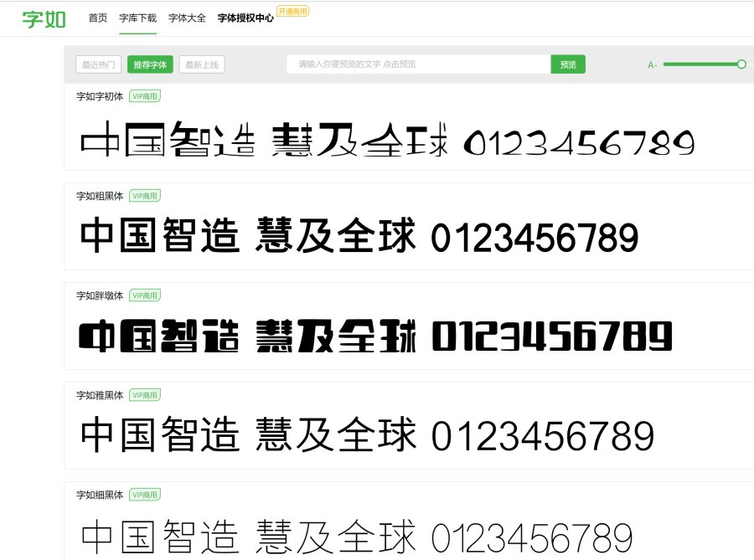Image resolution: width=754 pixels, height=560 pixels.
Task: Click the font preview search input field
Action: click(419, 64)
